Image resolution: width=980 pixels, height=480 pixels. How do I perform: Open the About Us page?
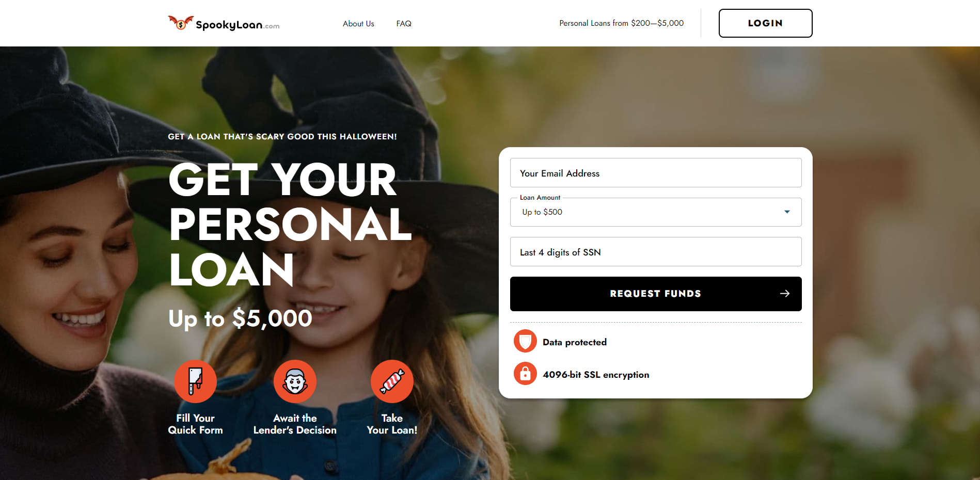coord(358,24)
